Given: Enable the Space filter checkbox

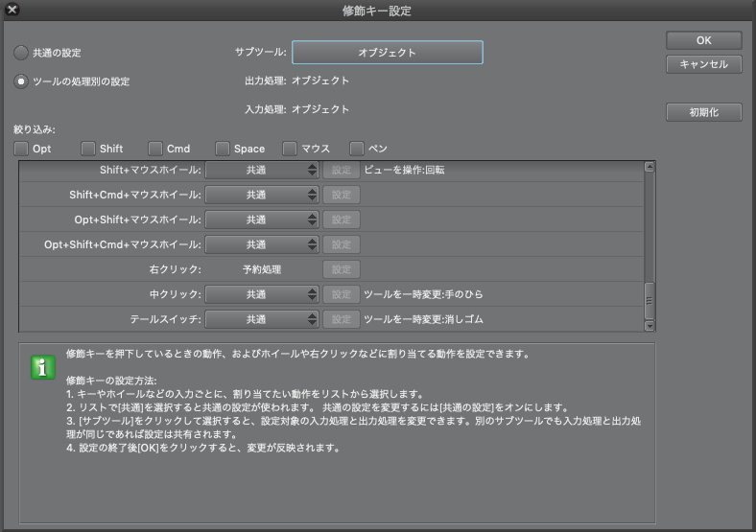Looking at the screenshot, I should (x=223, y=149).
